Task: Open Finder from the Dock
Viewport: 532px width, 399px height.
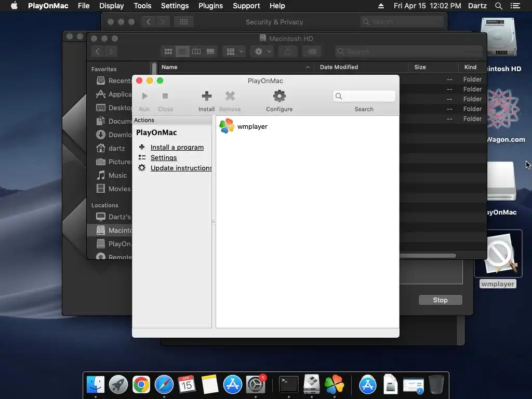Action: point(96,384)
